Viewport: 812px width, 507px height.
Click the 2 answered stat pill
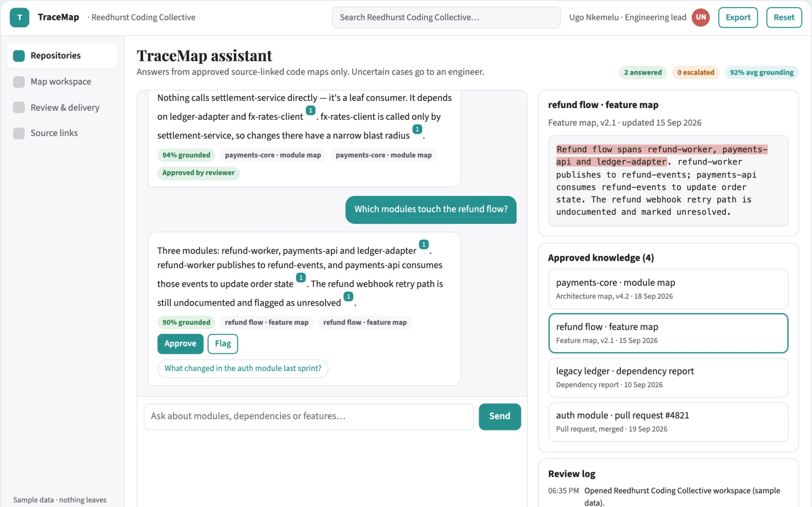(643, 73)
